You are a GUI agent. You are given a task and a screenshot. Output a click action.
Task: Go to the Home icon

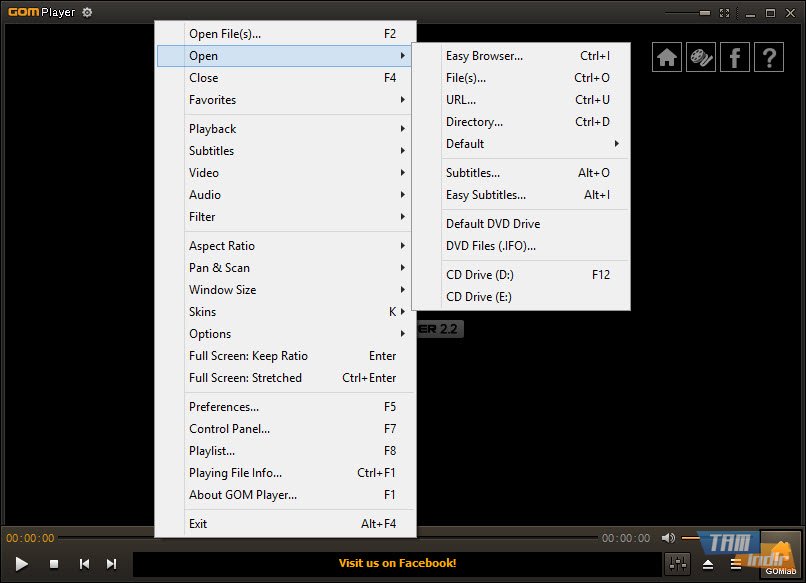667,57
